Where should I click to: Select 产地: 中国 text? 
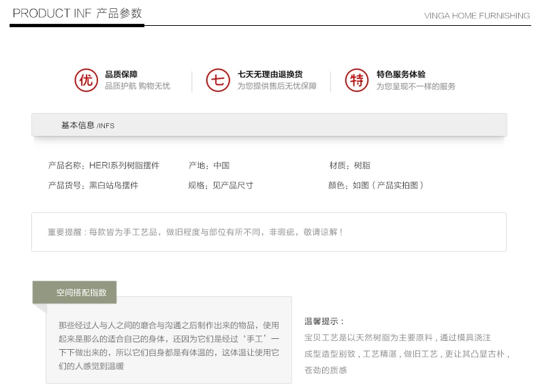[209, 165]
